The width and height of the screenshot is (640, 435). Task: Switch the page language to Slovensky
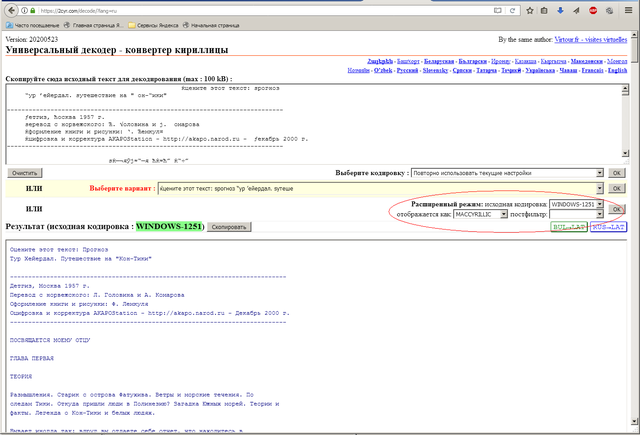(435, 70)
